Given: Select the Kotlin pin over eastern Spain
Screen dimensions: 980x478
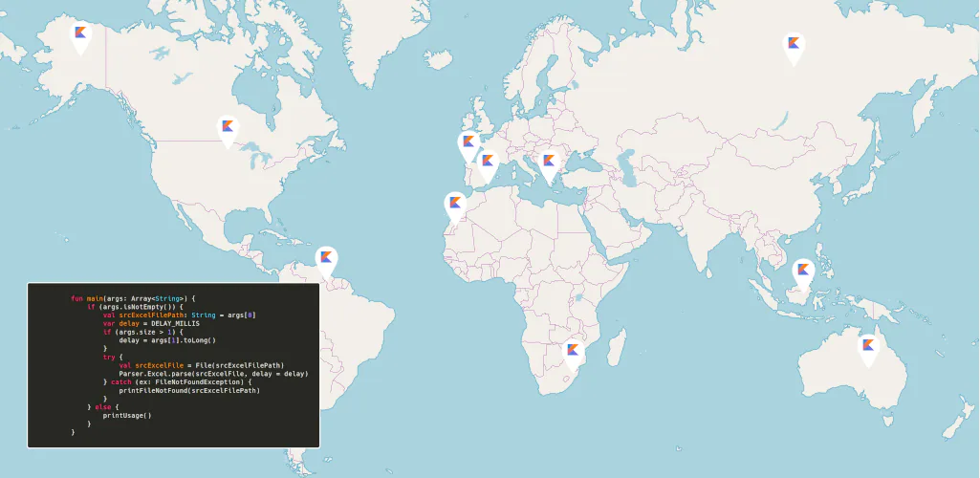Looking at the screenshot, I should point(488,166).
